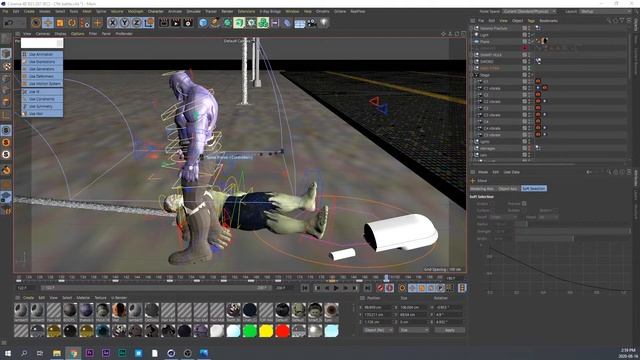Image resolution: width=640 pixels, height=360 pixels.
Task: Activate the Rotate tool icon
Action: pos(72,23)
